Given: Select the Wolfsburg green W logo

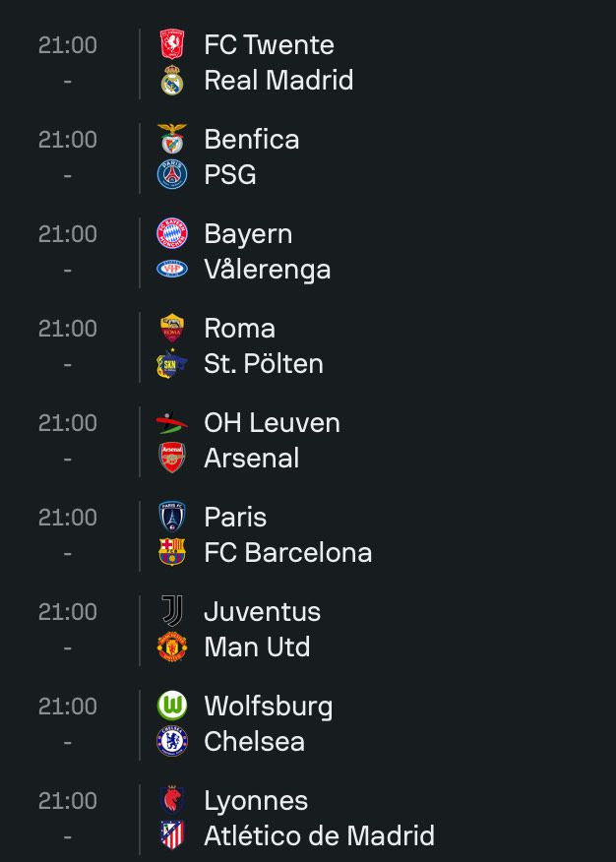Looking at the screenshot, I should tap(172, 706).
